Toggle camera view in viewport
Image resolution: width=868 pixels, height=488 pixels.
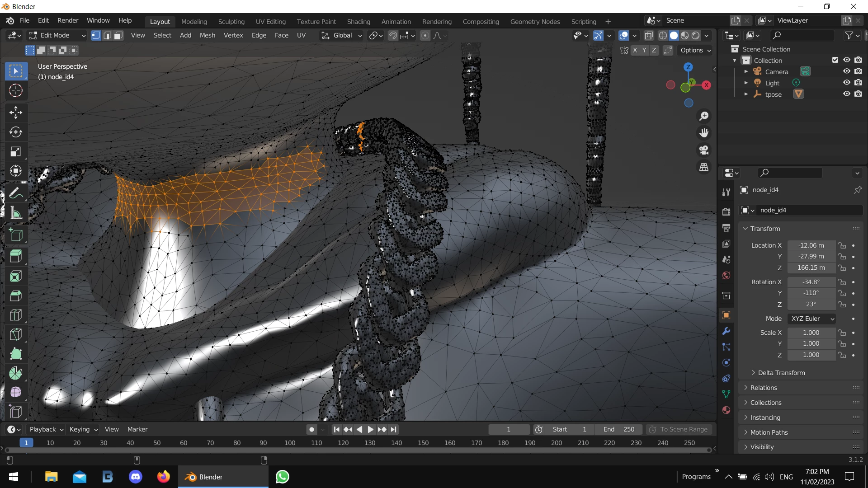[x=704, y=150]
